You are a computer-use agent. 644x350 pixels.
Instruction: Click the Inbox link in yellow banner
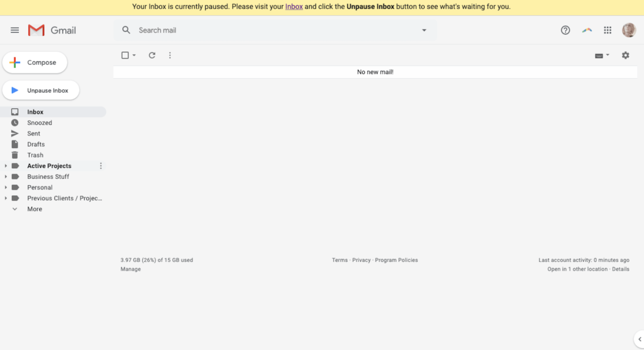[294, 7]
